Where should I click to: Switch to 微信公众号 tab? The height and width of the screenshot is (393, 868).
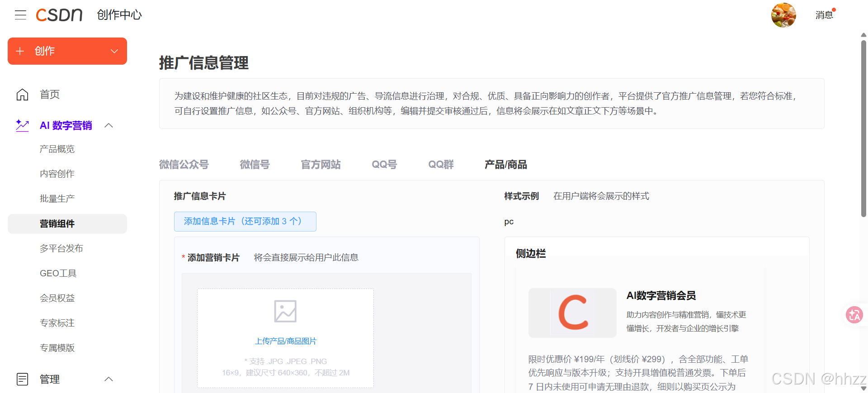tap(184, 165)
